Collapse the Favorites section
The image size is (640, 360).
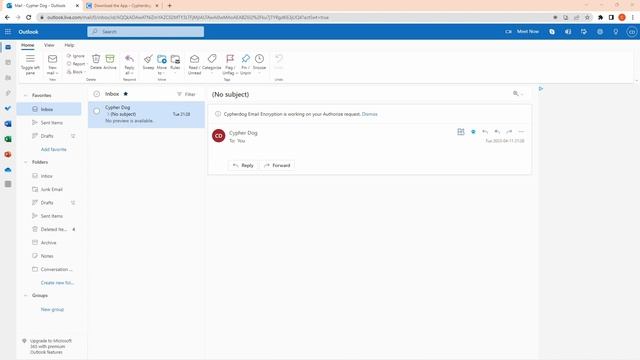click(26, 95)
